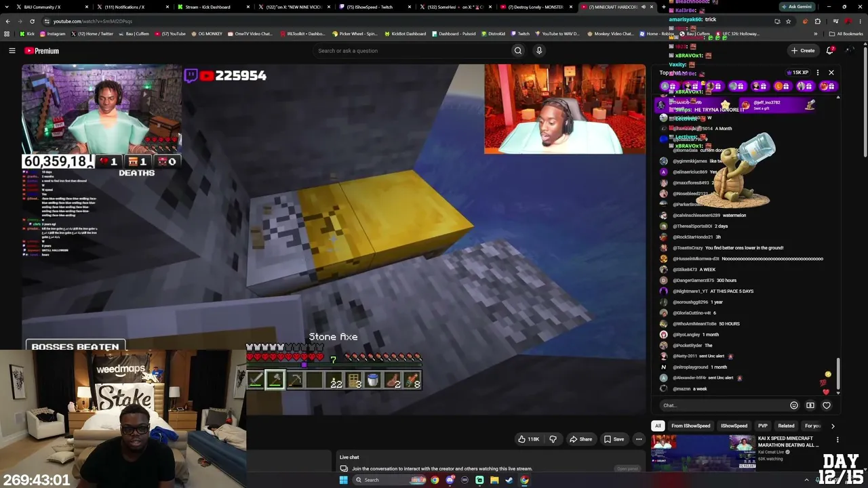Screen dimensions: 868x488
Task: Open jeff_ino3782 sent a gift banner
Action: tap(777, 105)
